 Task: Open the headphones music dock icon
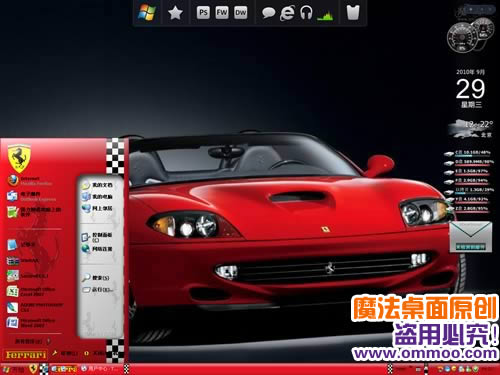click(306, 13)
